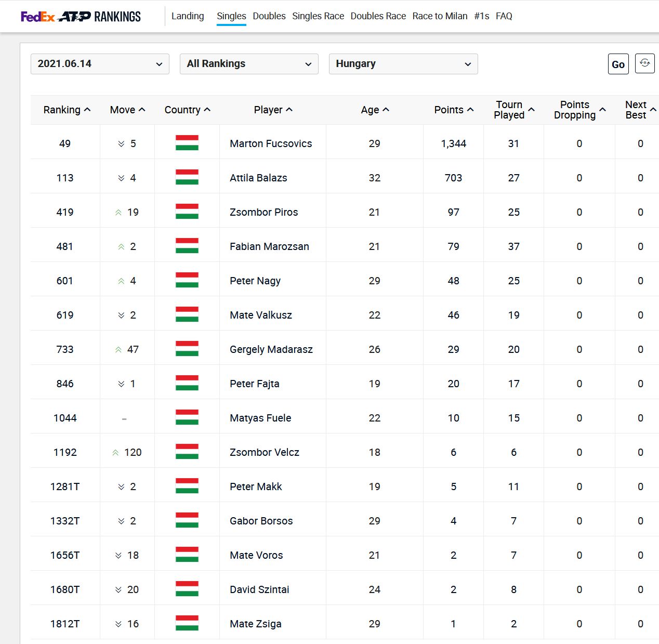Go to Race to Milan tab
Screen dimensions: 659x644
(440, 16)
